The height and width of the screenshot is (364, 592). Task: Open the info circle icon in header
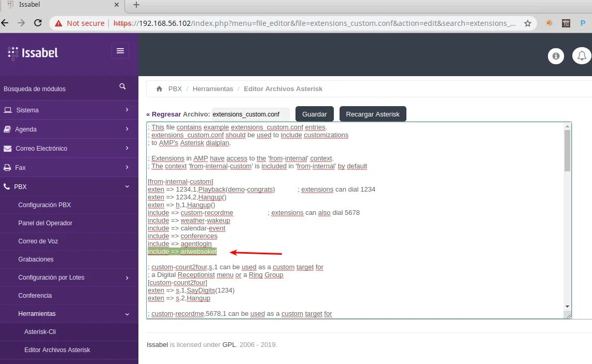tap(556, 56)
